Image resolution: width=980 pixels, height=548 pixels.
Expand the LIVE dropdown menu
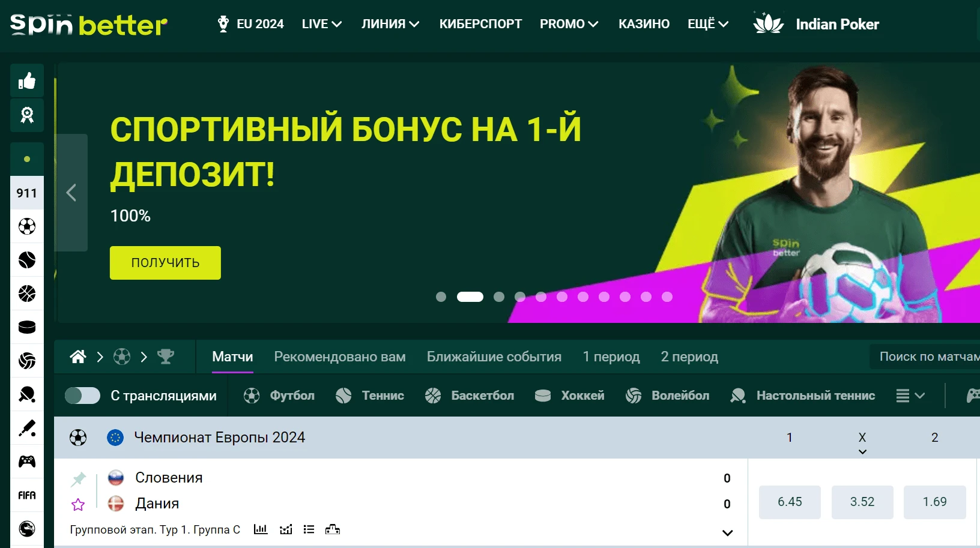(322, 24)
